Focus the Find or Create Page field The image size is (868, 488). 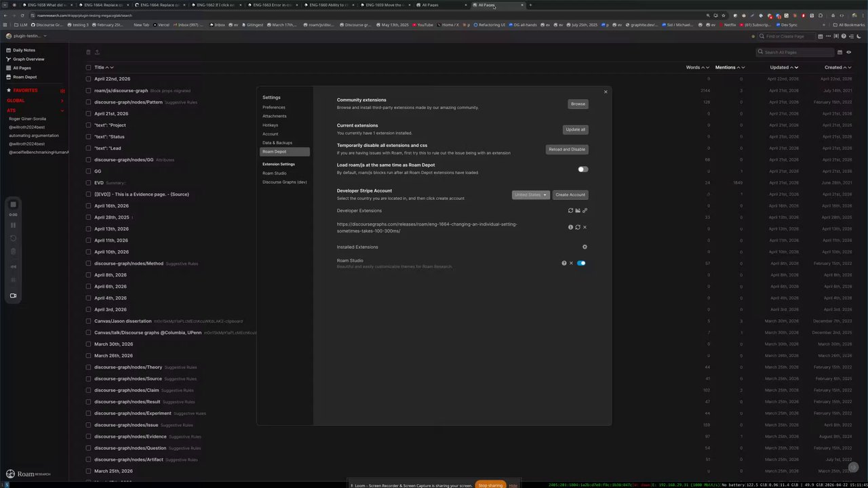point(785,37)
